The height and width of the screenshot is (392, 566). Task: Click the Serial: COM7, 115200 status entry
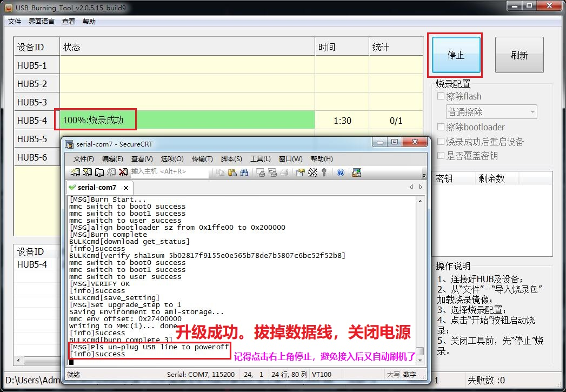coord(201,374)
